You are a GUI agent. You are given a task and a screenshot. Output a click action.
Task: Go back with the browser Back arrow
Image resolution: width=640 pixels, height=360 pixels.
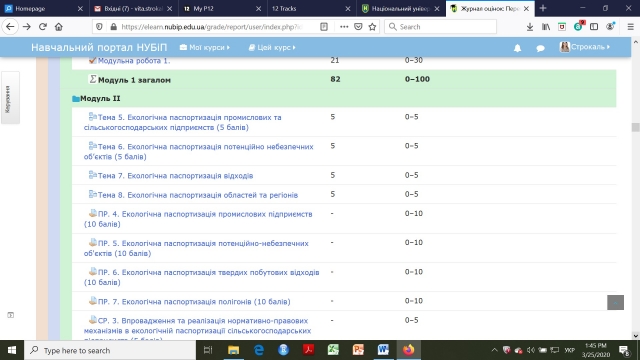pyautogui.click(x=10, y=27)
